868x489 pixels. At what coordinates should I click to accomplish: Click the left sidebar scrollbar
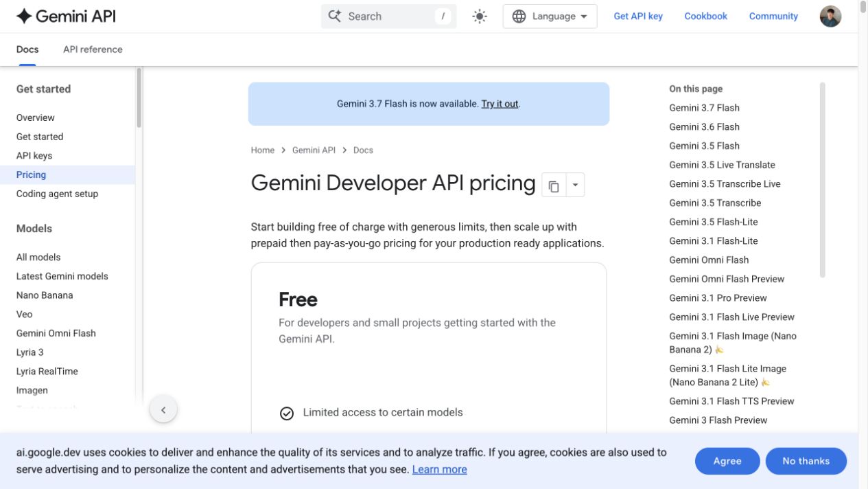point(139,98)
